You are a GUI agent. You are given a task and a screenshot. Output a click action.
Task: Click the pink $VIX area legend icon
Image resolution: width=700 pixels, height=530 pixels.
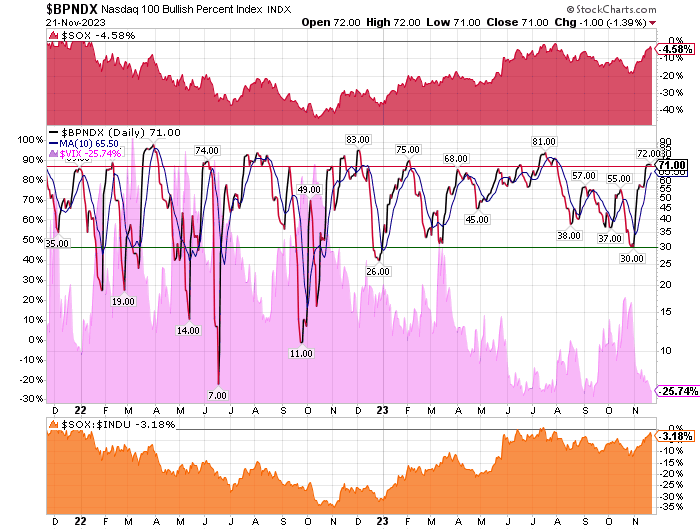pos(54,154)
